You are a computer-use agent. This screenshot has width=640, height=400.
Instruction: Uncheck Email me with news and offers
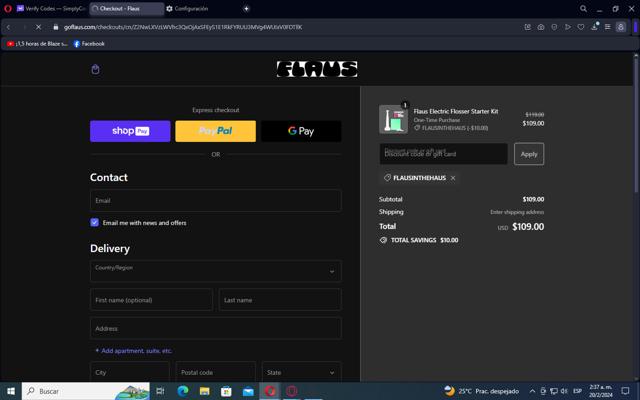pyautogui.click(x=94, y=222)
